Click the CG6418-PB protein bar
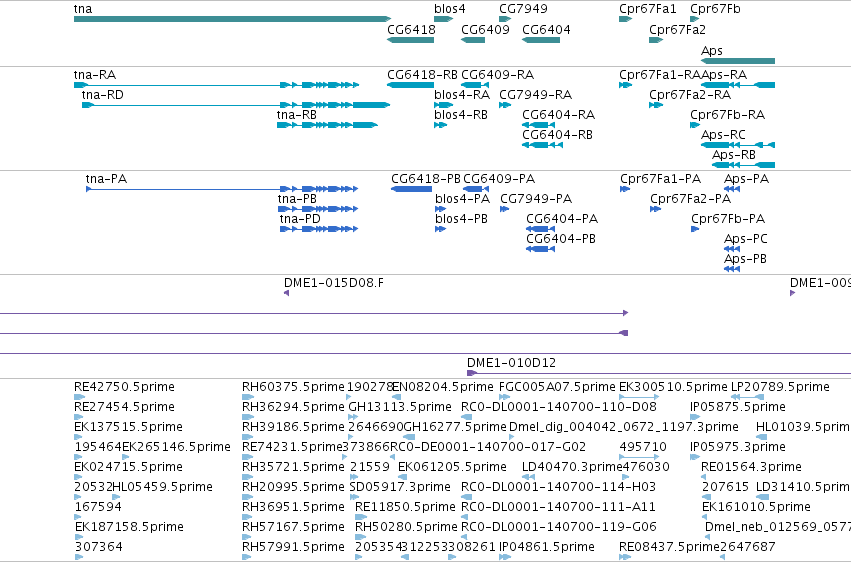 click(x=411, y=189)
